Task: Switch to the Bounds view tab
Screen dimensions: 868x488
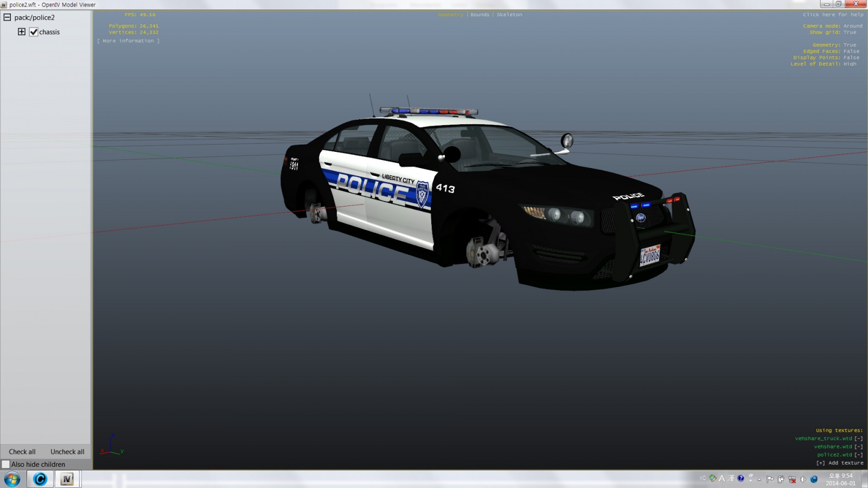Action: click(x=480, y=15)
